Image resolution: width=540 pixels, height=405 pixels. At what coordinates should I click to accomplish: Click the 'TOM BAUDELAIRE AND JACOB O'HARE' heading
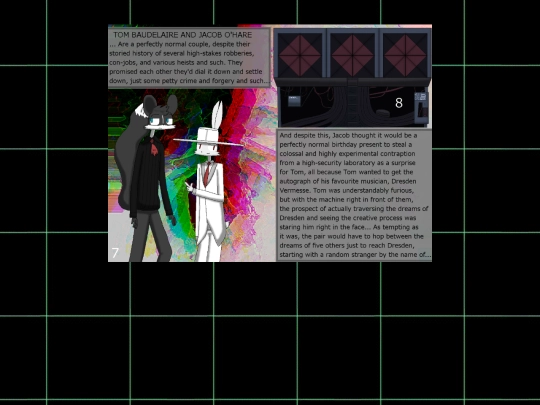pyautogui.click(x=183, y=35)
